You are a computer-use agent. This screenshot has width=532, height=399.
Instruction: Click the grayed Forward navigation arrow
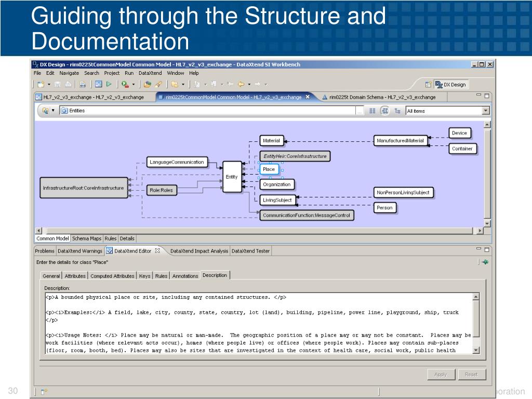click(x=258, y=84)
